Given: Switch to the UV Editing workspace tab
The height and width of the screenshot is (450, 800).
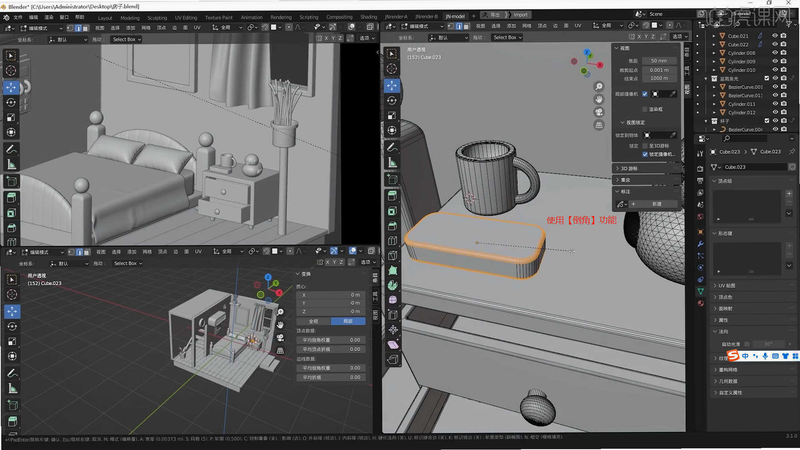Looking at the screenshot, I should 186,17.
